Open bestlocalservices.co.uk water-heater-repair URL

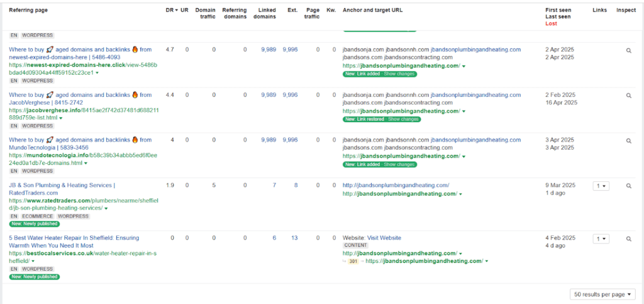[x=82, y=257]
